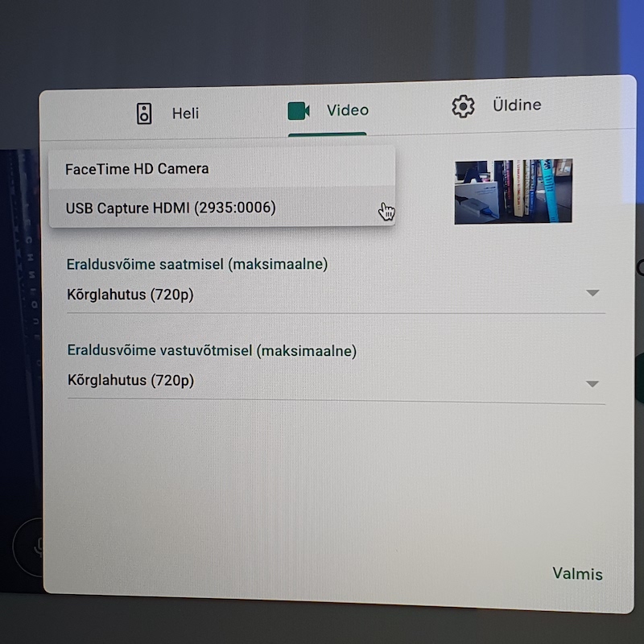Expand the send resolution dropdown arrow
Viewport: 644px width, 644px height.
[592, 293]
